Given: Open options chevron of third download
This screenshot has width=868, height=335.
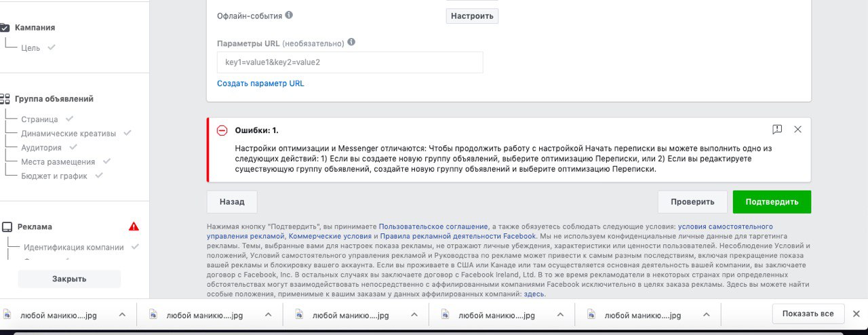Looking at the screenshot, I should pyautogui.click(x=414, y=315).
